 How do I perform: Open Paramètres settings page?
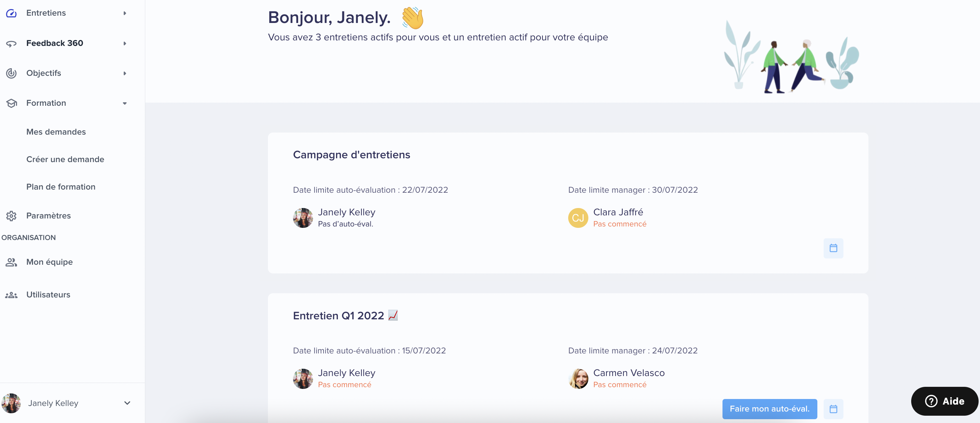(48, 216)
